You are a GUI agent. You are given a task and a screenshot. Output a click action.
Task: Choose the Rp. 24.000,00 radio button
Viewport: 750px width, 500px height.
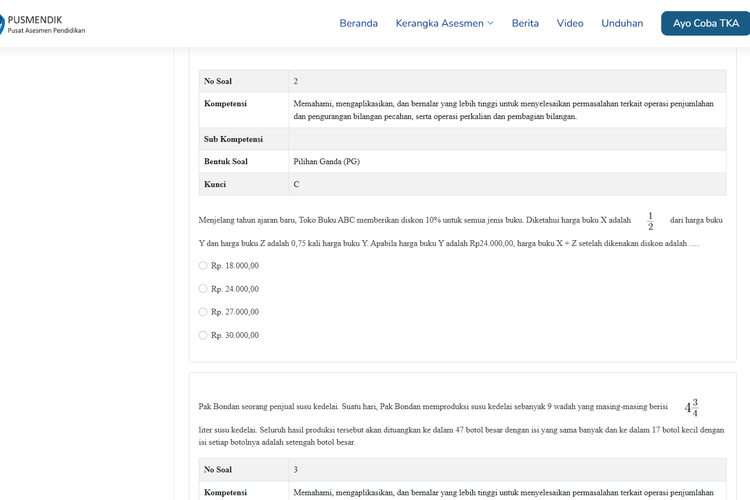click(x=203, y=289)
